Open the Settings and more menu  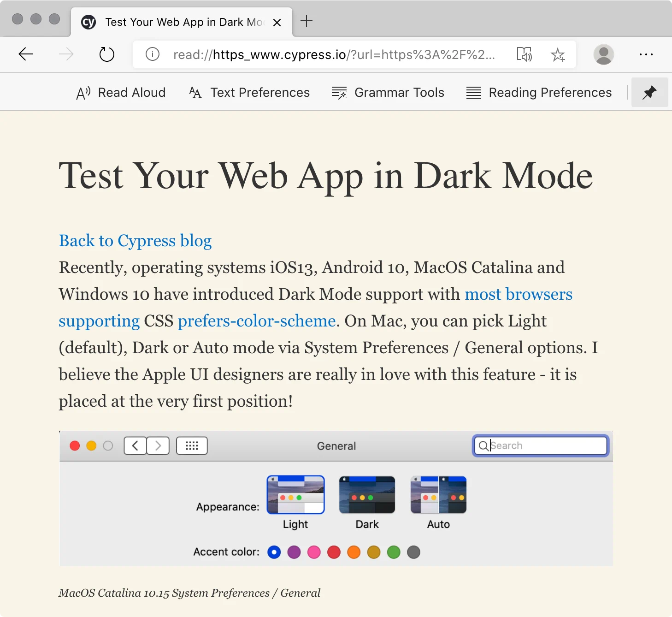tap(646, 54)
